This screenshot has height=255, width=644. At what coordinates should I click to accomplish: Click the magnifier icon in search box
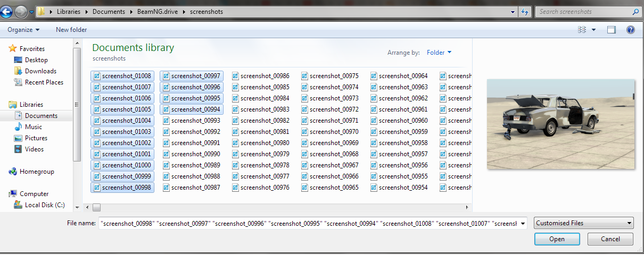click(x=635, y=11)
